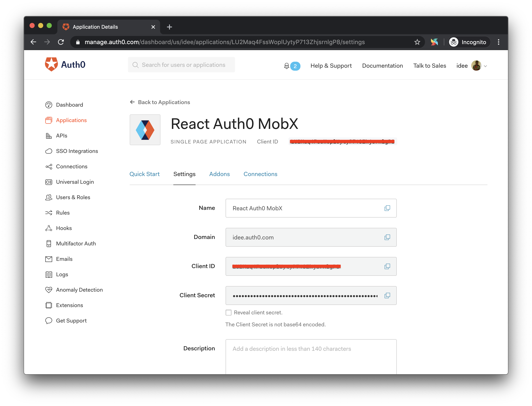Toggle the Reveal client secret checkbox
This screenshot has width=532, height=406.
(x=229, y=313)
